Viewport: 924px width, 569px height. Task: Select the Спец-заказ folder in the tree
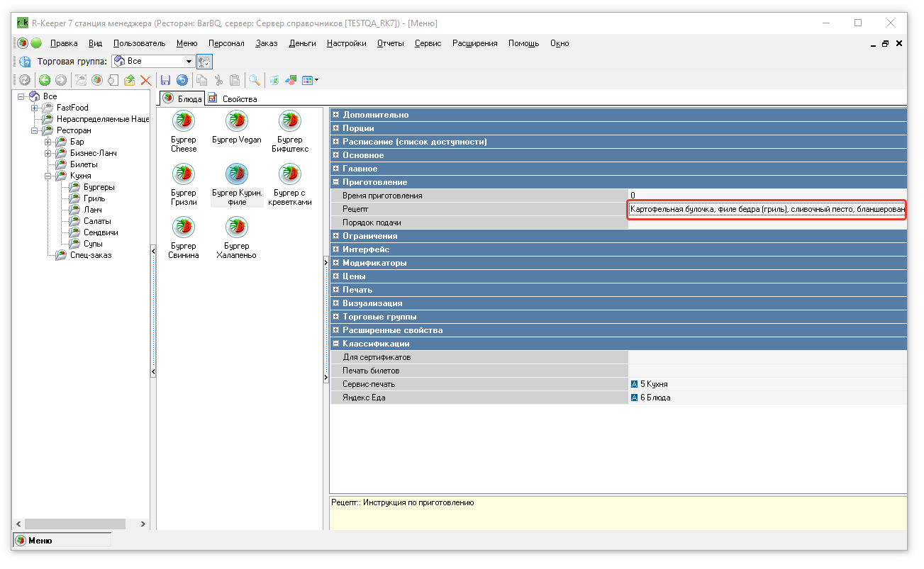click(x=90, y=255)
